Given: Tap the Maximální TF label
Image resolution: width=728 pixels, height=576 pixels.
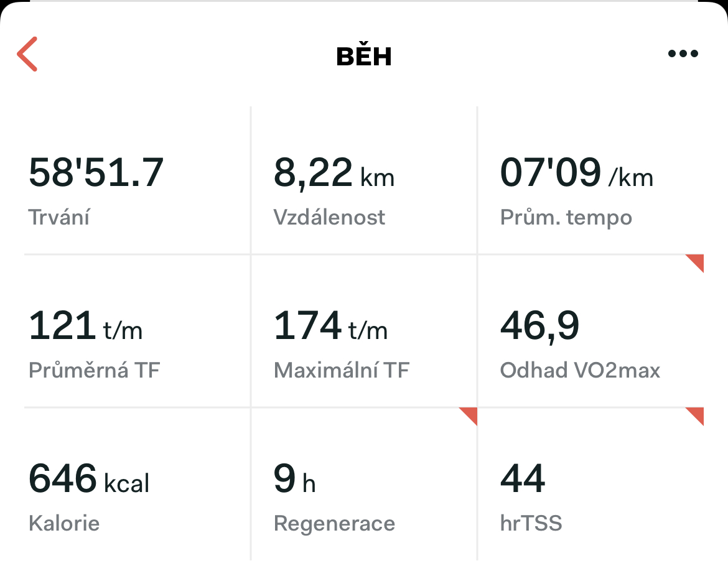Looking at the screenshot, I should pyautogui.click(x=341, y=370).
